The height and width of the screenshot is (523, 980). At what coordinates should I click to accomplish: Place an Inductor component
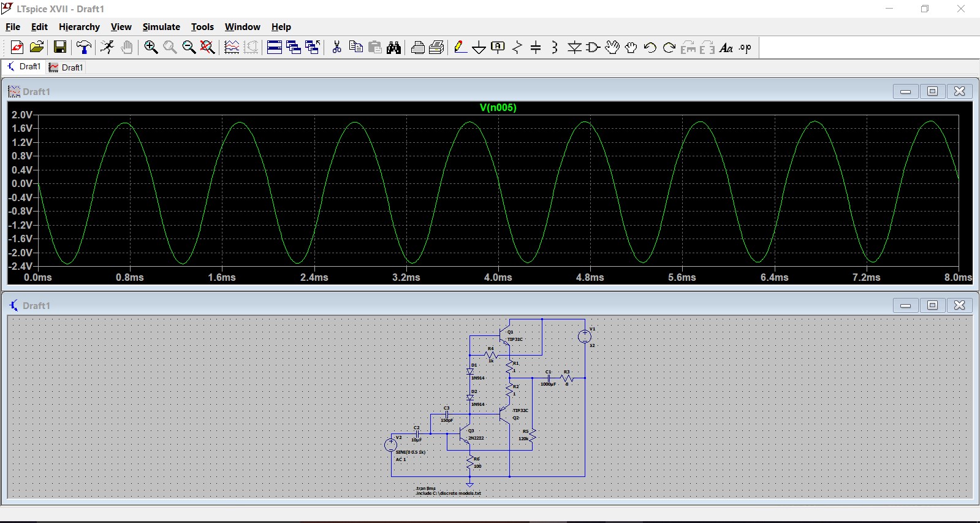coord(555,47)
